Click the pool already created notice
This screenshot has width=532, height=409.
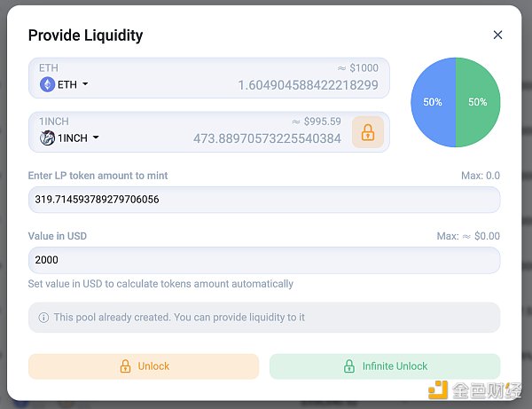coord(264,318)
